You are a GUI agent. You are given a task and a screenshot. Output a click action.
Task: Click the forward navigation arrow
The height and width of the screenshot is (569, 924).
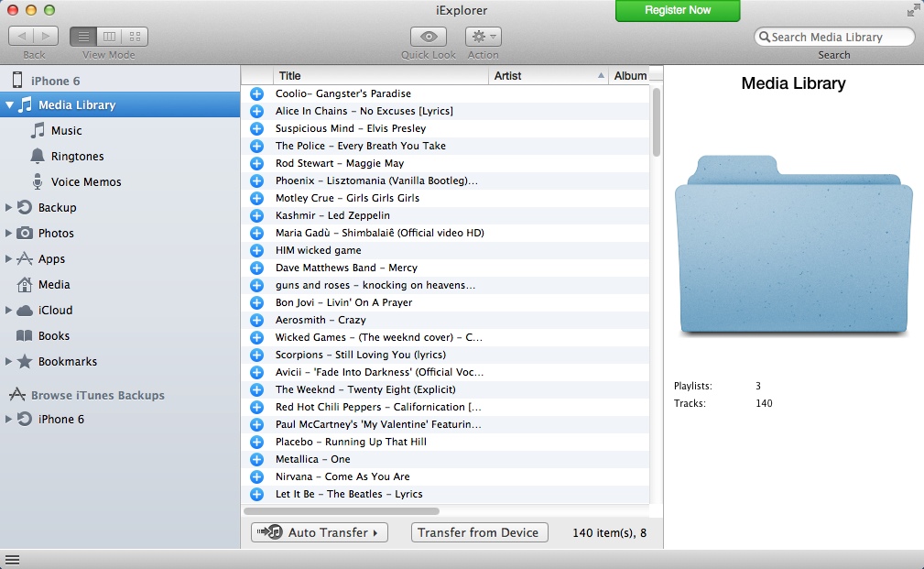click(46, 37)
